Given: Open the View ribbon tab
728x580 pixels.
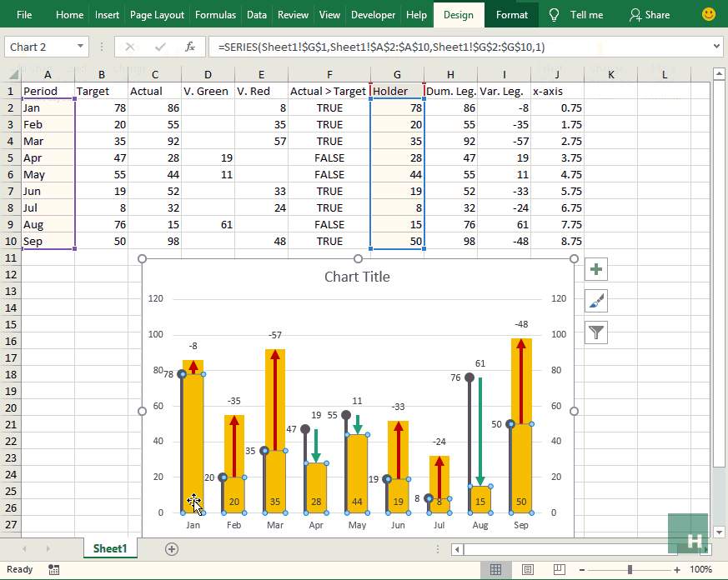Looking at the screenshot, I should click(x=329, y=15).
